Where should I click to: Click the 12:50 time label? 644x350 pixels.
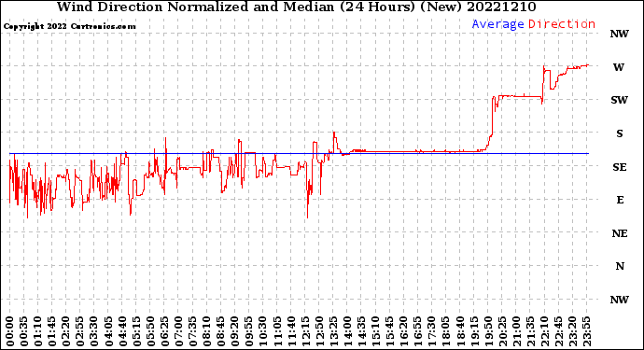pyautogui.click(x=319, y=332)
